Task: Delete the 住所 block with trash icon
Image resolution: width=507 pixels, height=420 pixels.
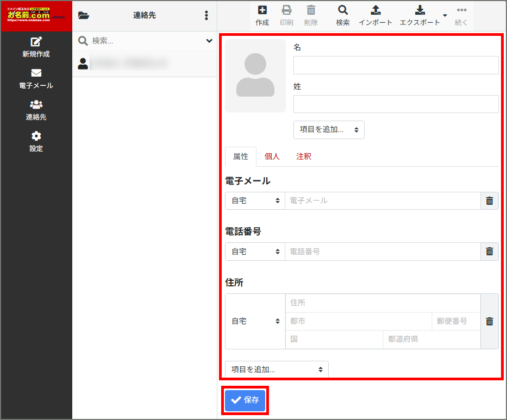Action: pos(490,321)
